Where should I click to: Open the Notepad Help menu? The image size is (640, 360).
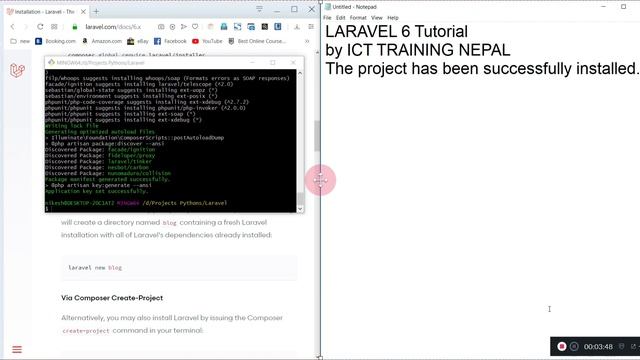(x=393, y=18)
